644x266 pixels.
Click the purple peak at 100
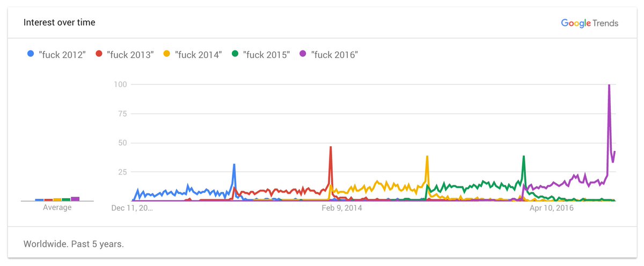609,85
